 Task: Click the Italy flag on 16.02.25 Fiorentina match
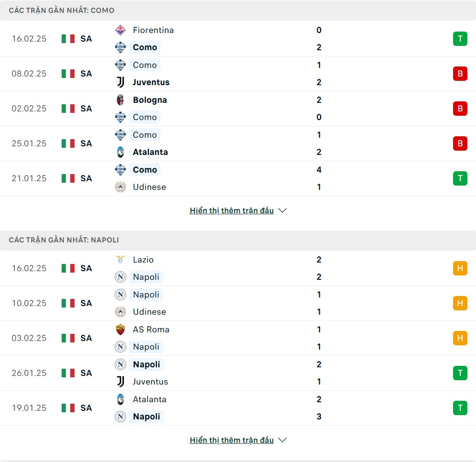click(x=68, y=39)
